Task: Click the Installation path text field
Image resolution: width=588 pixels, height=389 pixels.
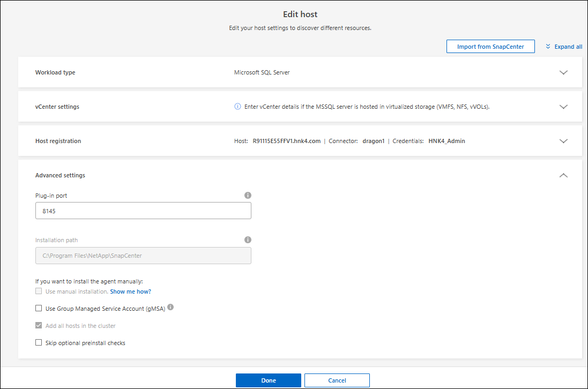Action: click(x=143, y=256)
